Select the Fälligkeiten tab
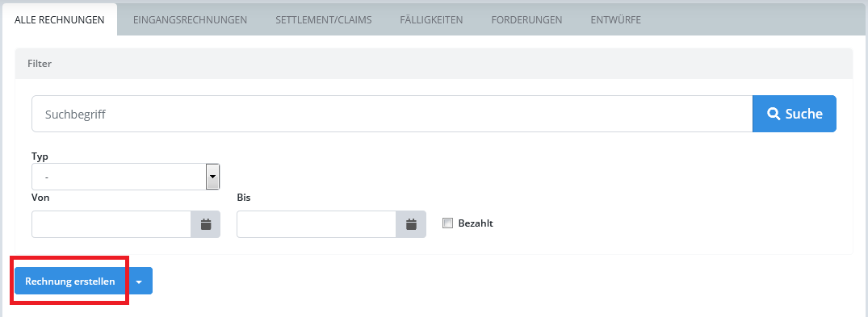868x317 pixels. pos(431,20)
